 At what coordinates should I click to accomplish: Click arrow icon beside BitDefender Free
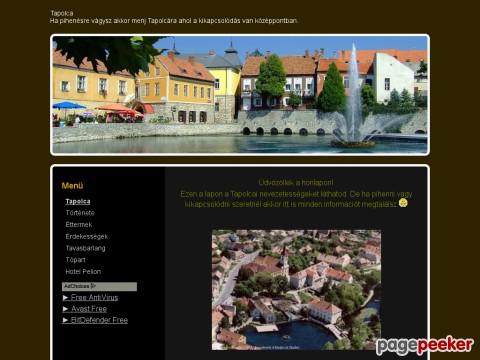coord(66,320)
